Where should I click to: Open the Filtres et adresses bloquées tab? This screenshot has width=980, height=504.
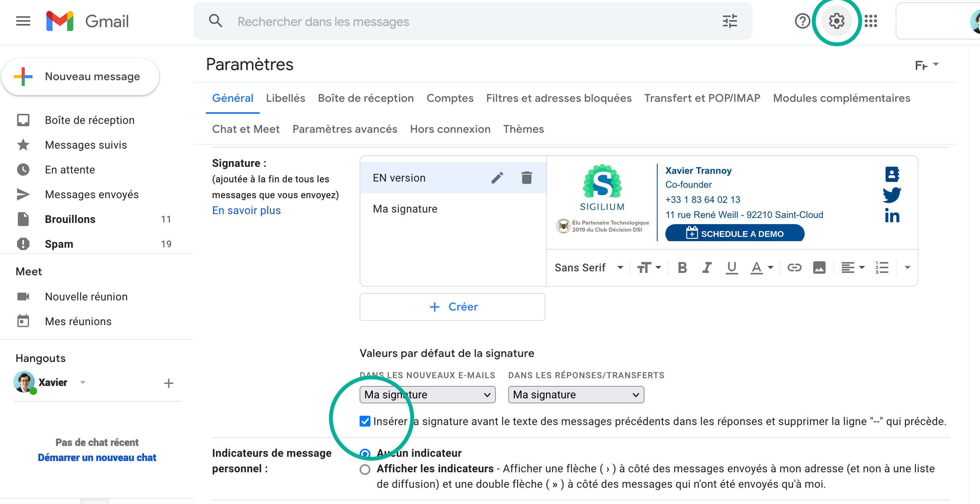coord(559,98)
